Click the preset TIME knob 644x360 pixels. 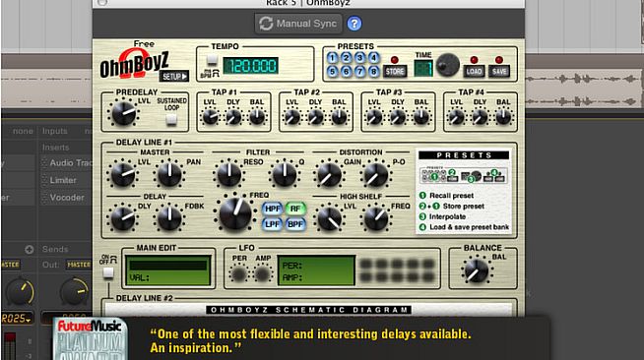click(x=447, y=65)
